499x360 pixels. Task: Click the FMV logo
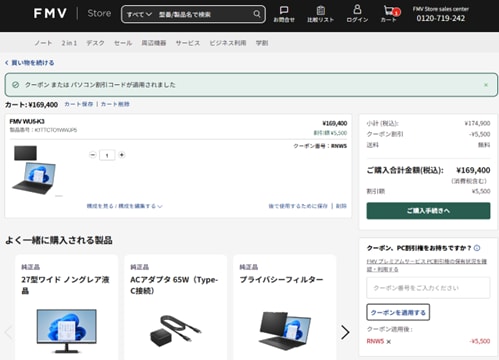pyautogui.click(x=50, y=13)
